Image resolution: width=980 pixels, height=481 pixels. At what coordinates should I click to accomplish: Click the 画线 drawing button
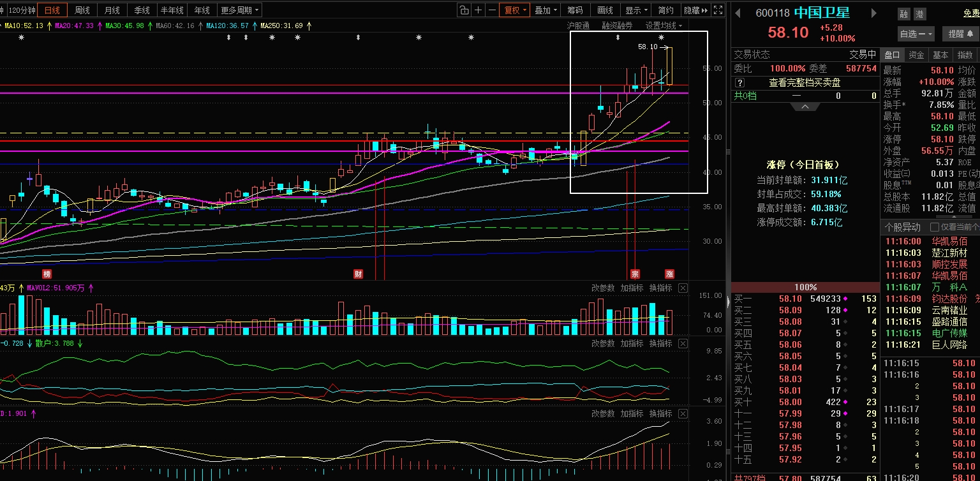click(605, 10)
